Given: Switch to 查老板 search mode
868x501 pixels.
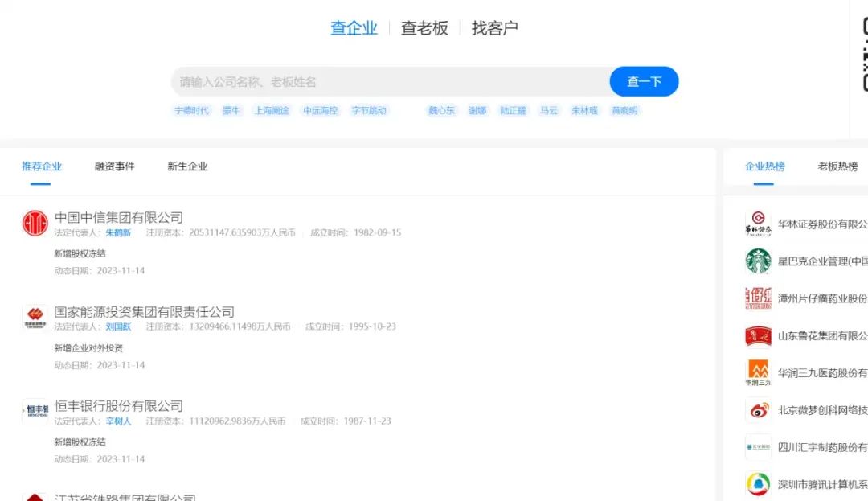Looking at the screenshot, I should 424,27.
